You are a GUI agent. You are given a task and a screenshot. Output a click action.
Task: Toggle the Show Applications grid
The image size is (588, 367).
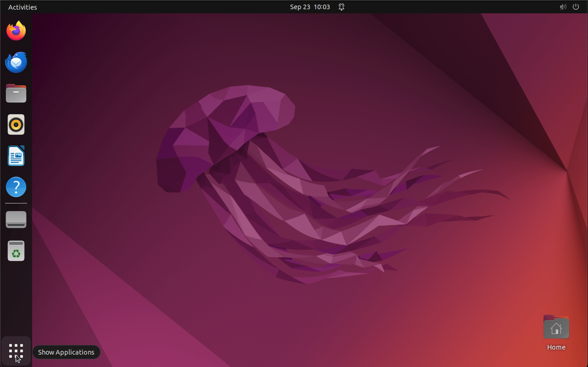click(16, 351)
